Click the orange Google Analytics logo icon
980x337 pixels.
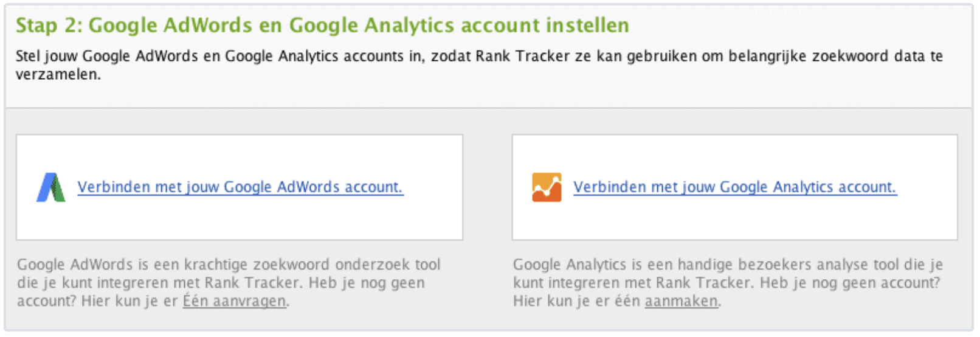pyautogui.click(x=547, y=187)
